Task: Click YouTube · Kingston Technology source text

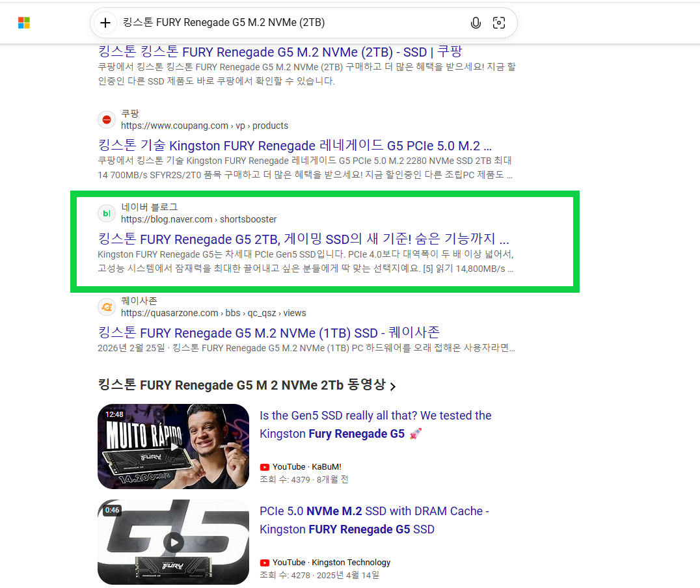Action: pos(331,563)
